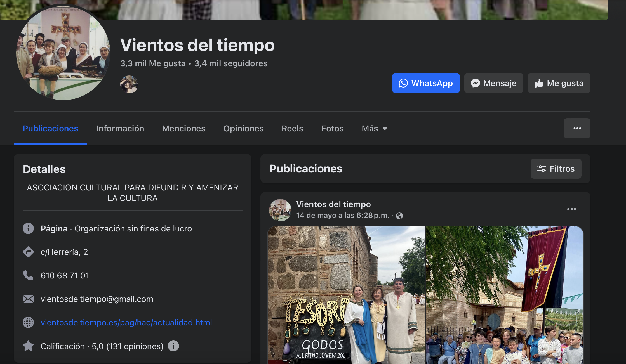Viewport: 626px width, 364px height.
Task: Open the vientosdeltiempo.es website link
Action: (126, 322)
